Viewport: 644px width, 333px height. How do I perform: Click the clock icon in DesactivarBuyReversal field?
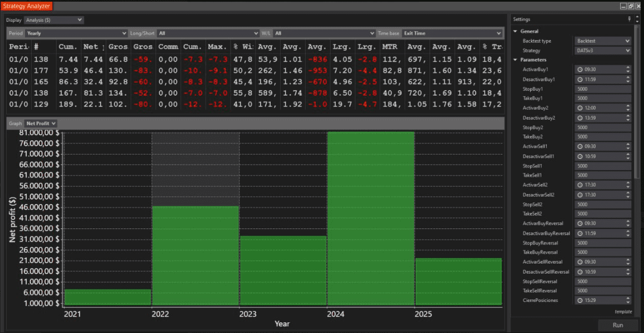pyautogui.click(x=580, y=233)
